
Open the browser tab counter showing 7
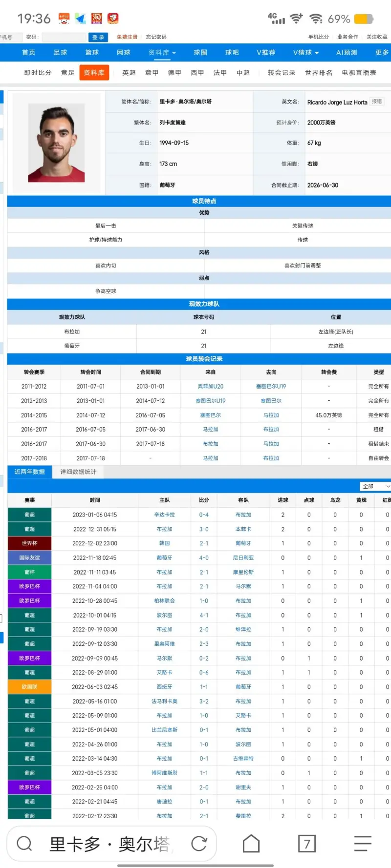coord(307,843)
